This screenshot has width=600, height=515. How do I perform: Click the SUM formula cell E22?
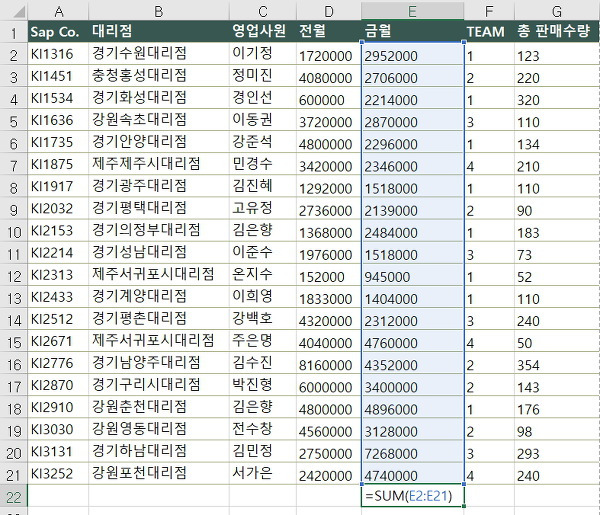[412, 496]
